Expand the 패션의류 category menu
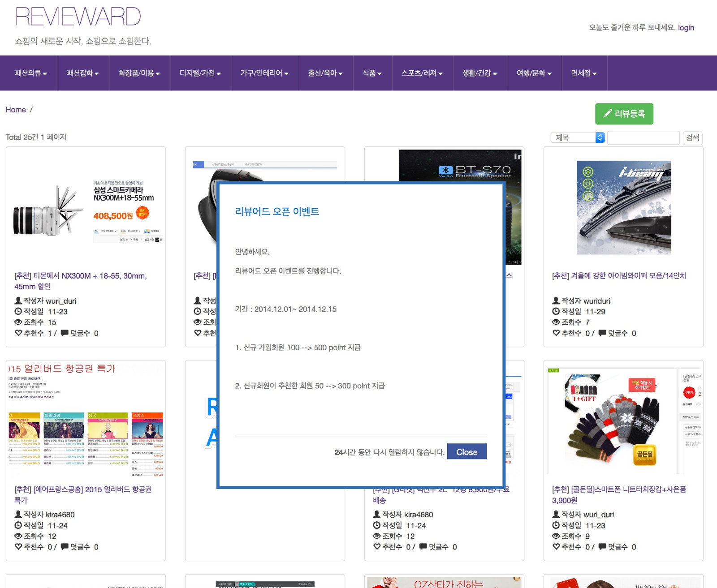 click(30, 73)
